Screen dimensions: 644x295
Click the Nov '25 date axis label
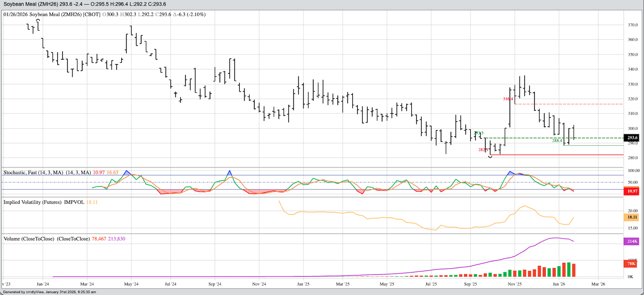coord(514,284)
